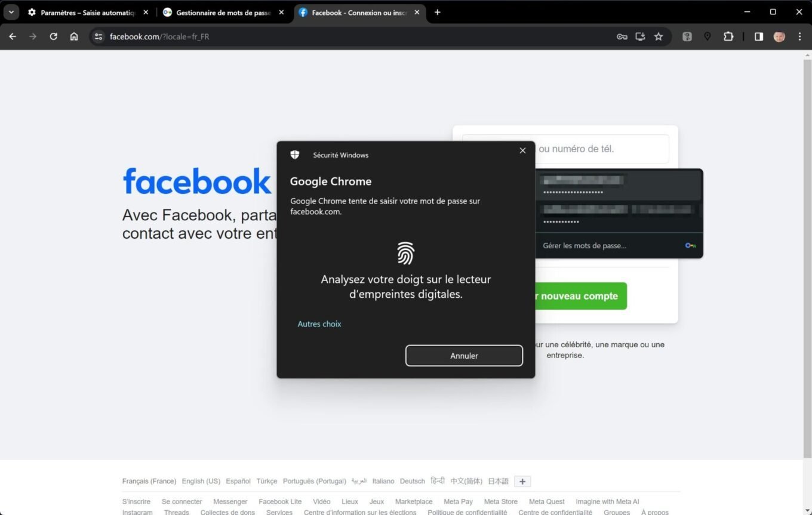Open the Jeux footer link
Screen dimensions: 812x515
tap(377, 502)
